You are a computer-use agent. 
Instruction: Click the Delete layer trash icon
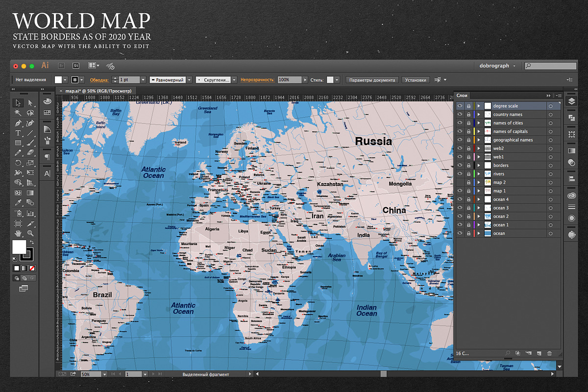coord(549,353)
